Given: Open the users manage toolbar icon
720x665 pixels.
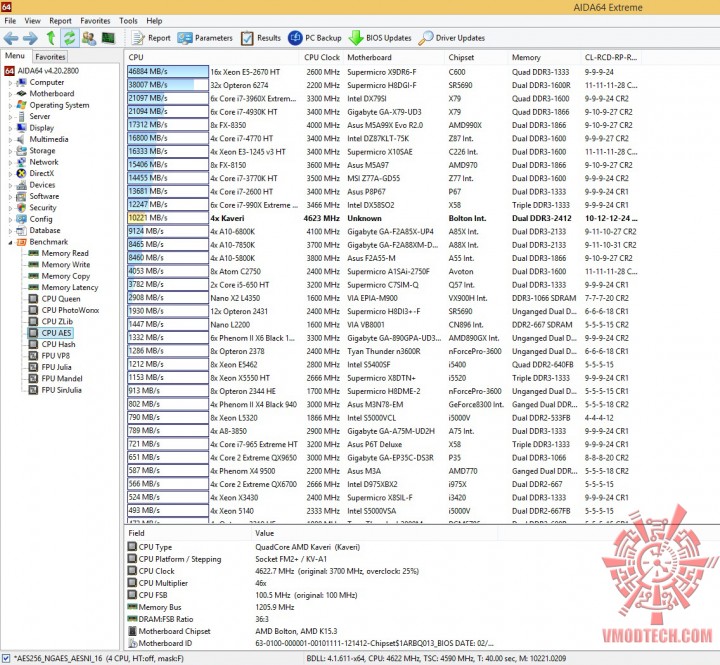Looking at the screenshot, I should point(89,38).
